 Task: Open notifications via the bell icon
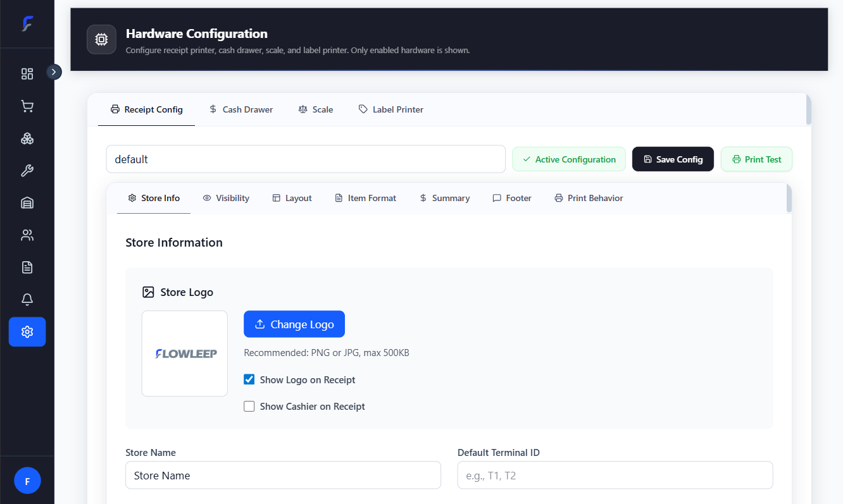pyautogui.click(x=27, y=299)
